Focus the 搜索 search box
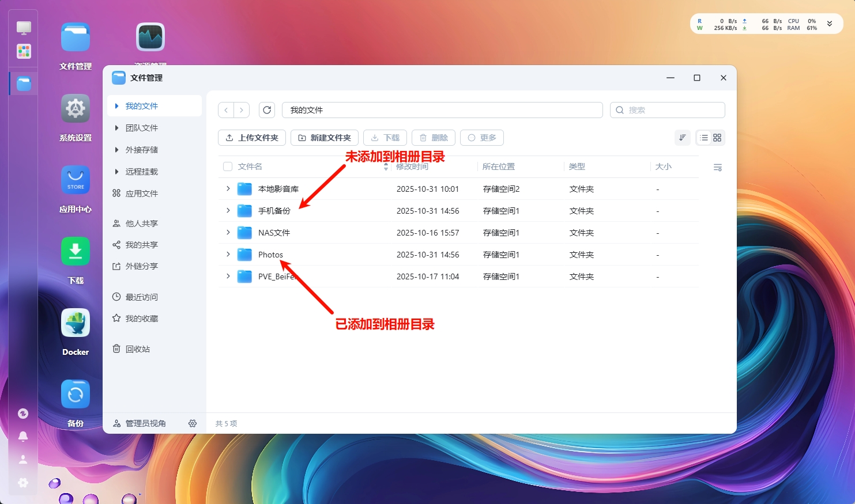 (x=668, y=110)
